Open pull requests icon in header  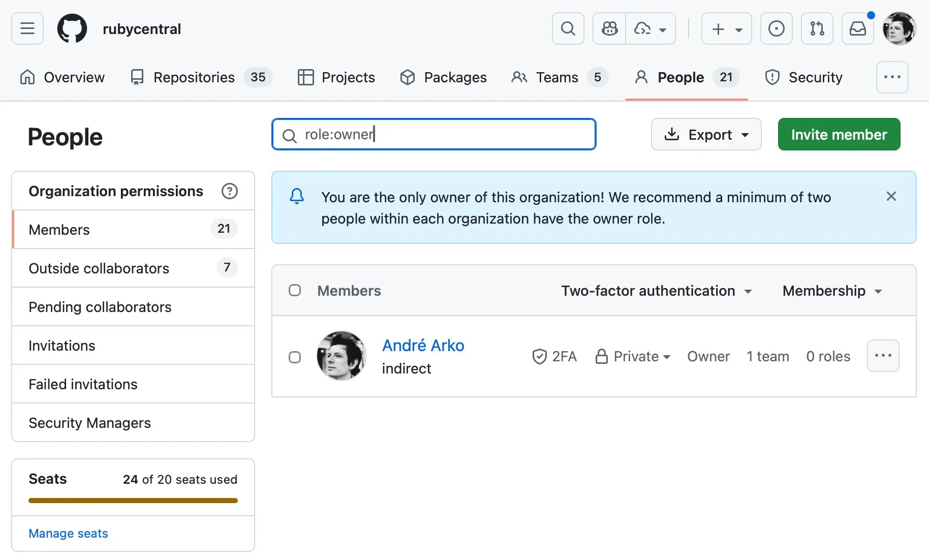coord(817,28)
